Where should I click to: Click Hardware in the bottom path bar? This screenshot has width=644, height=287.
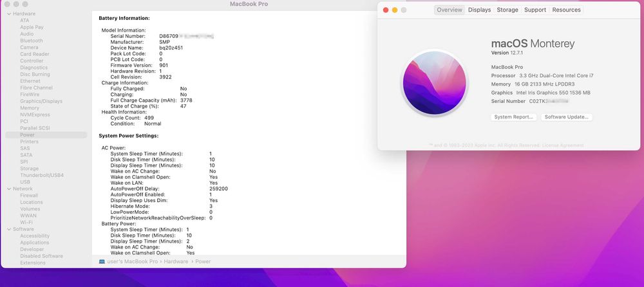176,261
